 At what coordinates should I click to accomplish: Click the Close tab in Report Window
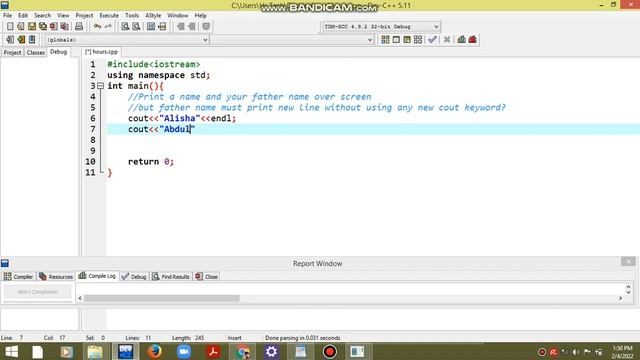point(207,277)
